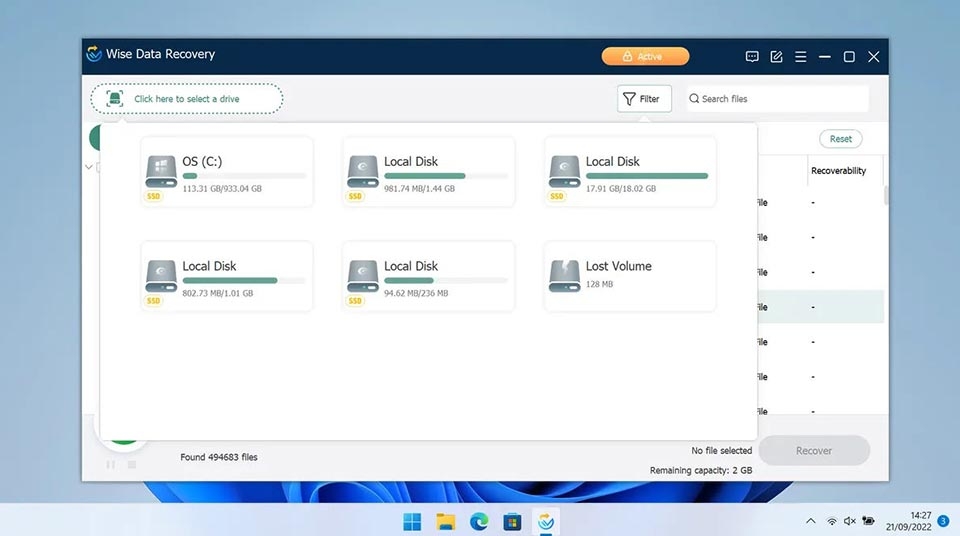The height and width of the screenshot is (536, 960).
Task: Select Local Disk 981.74 MB/1.44 GB
Action: [x=429, y=172]
